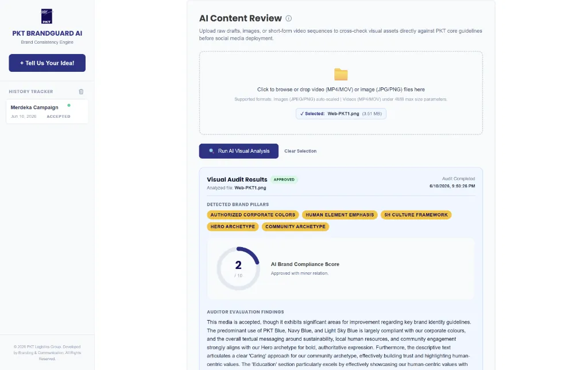Click the PKT BRANDGUARD AI title
Image resolution: width=588 pixels, height=370 pixels.
(47, 33)
